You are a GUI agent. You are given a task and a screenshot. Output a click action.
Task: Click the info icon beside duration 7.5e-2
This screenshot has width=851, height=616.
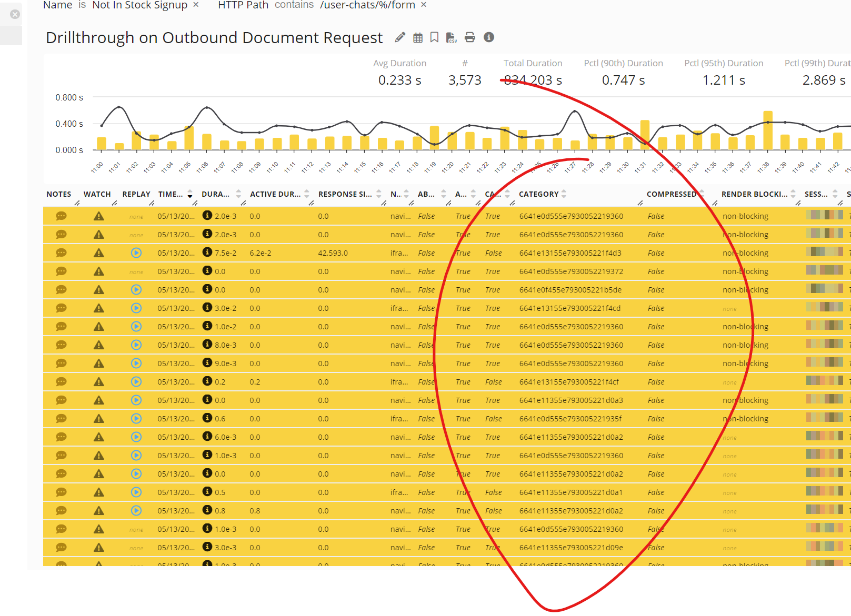(x=207, y=253)
